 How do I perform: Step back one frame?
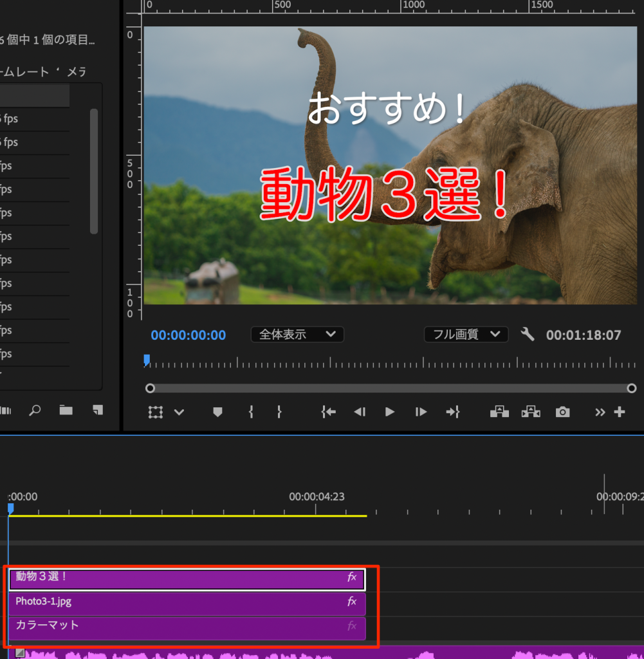click(x=360, y=412)
